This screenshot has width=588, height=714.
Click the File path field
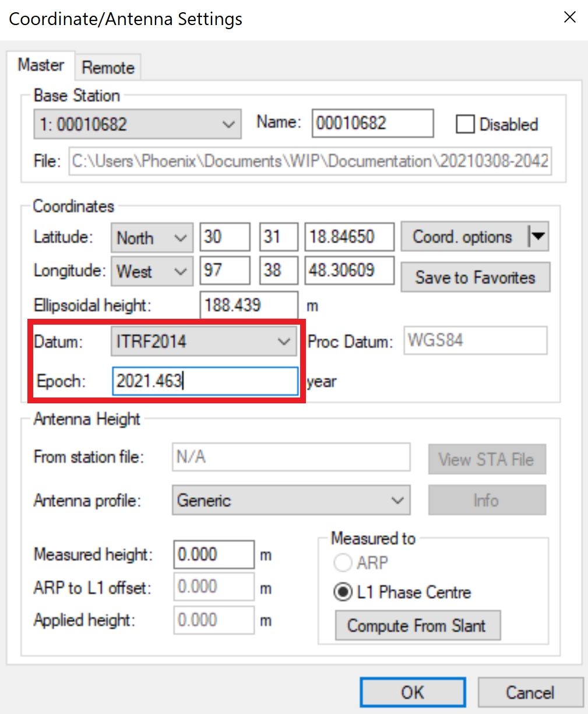pyautogui.click(x=310, y=161)
